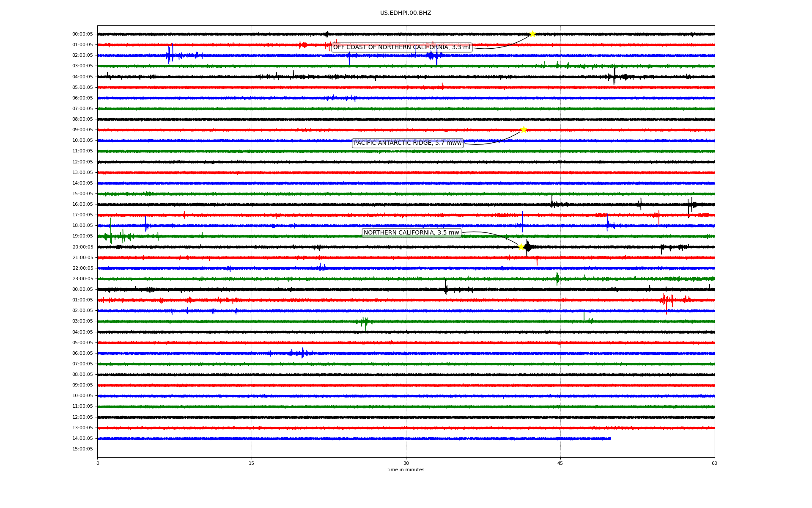Click the Northern California 3.5 event star
This screenshot has height=508, width=812.
click(x=521, y=247)
